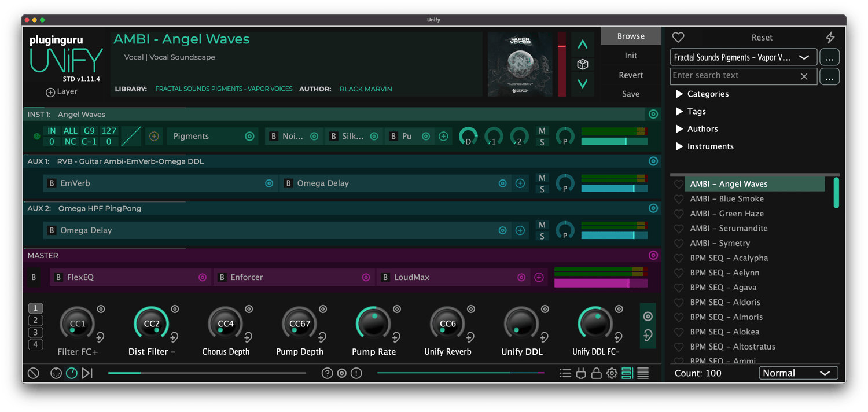This screenshot has height=412, width=868.
Task: Solo the AUX 2 layer
Action: 542,236
